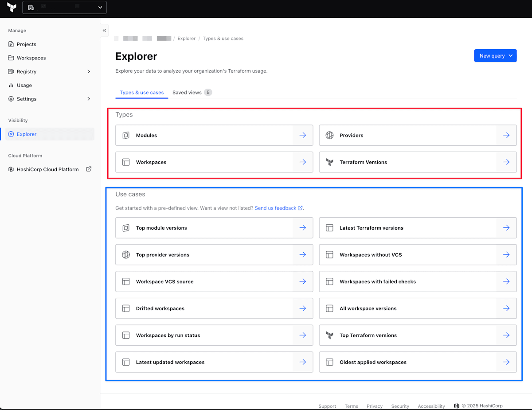
Task: Open Latest Terraform versions use case
Action: pyautogui.click(x=418, y=228)
